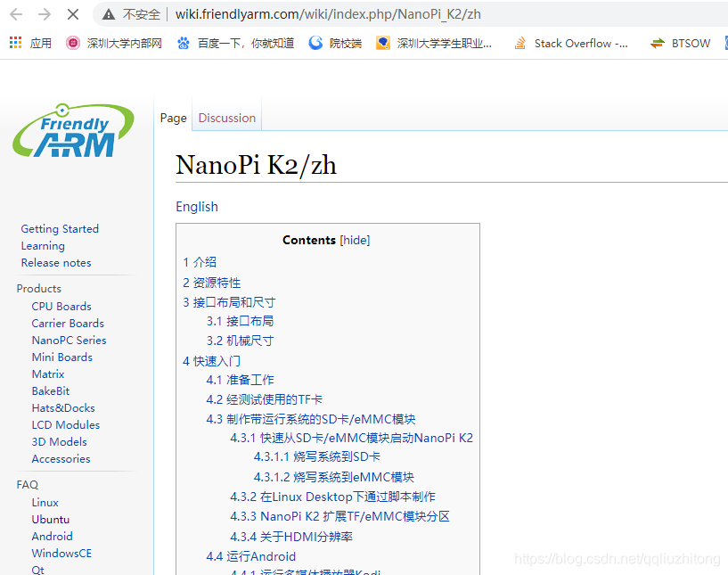Viewport: 728px width, 575px height.
Task: Switch to the Page tab
Action: (173, 118)
